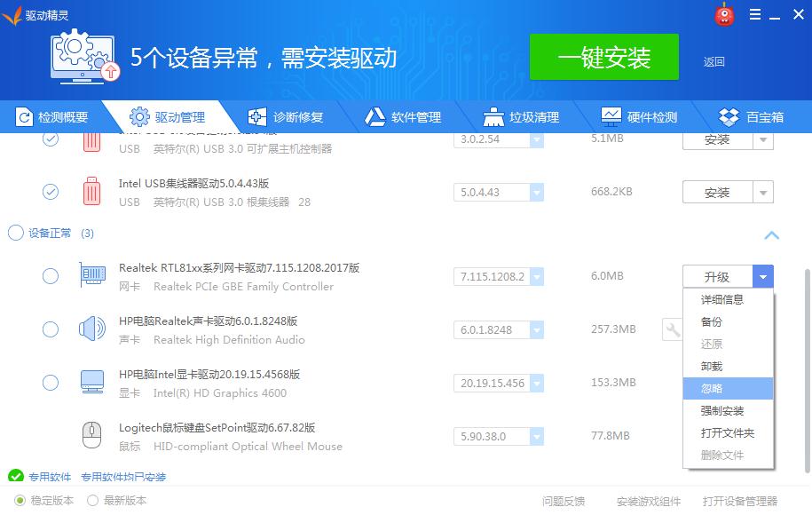Select the 稳定版本 radio button
This screenshot has width=812, height=515.
(20, 500)
